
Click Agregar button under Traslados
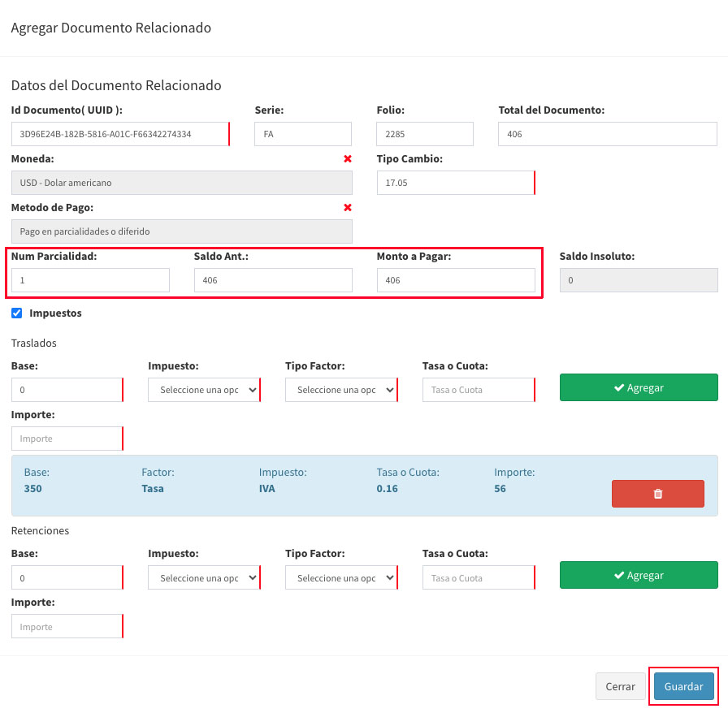coord(639,387)
